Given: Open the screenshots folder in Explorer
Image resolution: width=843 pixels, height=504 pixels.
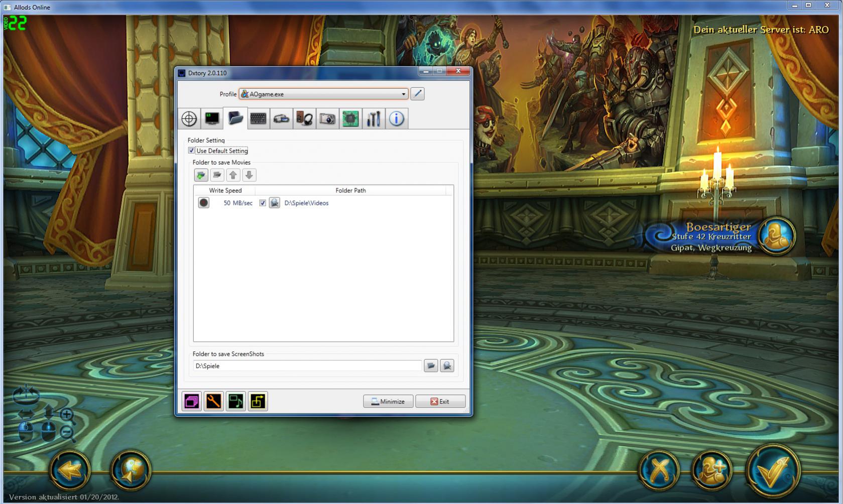Looking at the screenshot, I should 447,366.
